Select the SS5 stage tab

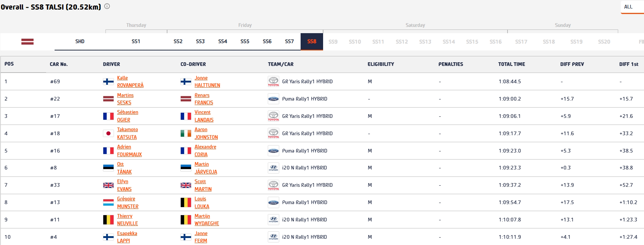[x=245, y=41]
